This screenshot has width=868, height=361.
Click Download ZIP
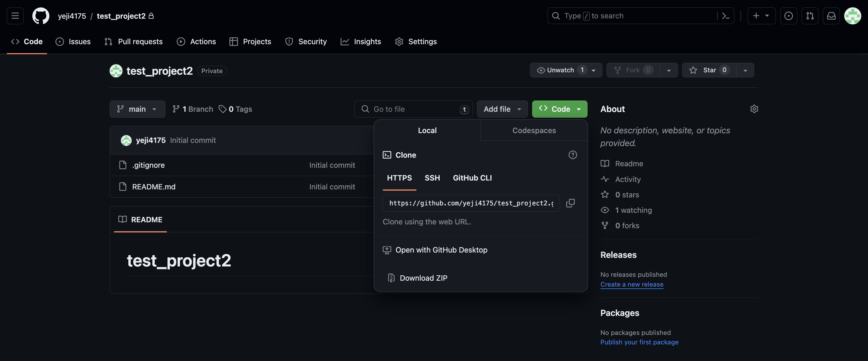point(423,278)
